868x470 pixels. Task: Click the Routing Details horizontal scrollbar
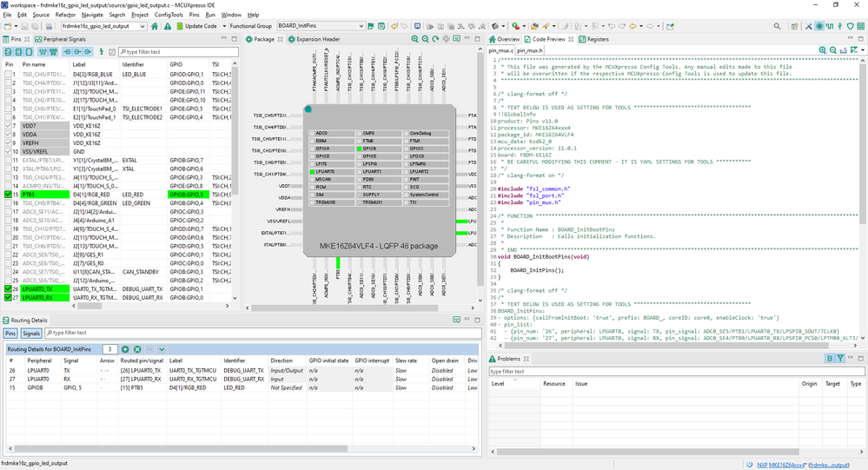click(x=181, y=448)
